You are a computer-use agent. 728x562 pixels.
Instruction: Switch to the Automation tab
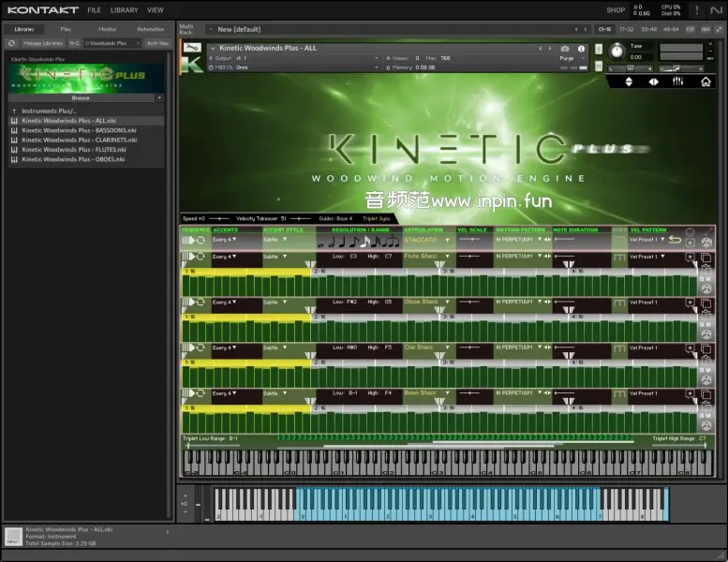150,29
